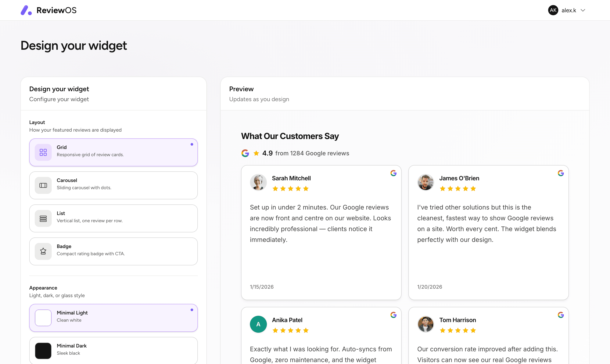This screenshot has height=364, width=610.
Task: Click the Minimal Dark black color swatch
Action: (x=43, y=350)
